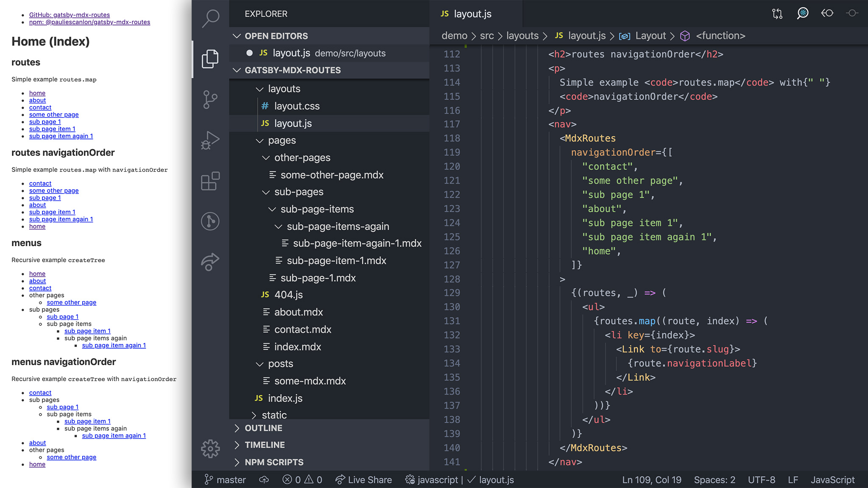This screenshot has width=868, height=488.
Task: Open the Source Control view icon
Action: (210, 100)
